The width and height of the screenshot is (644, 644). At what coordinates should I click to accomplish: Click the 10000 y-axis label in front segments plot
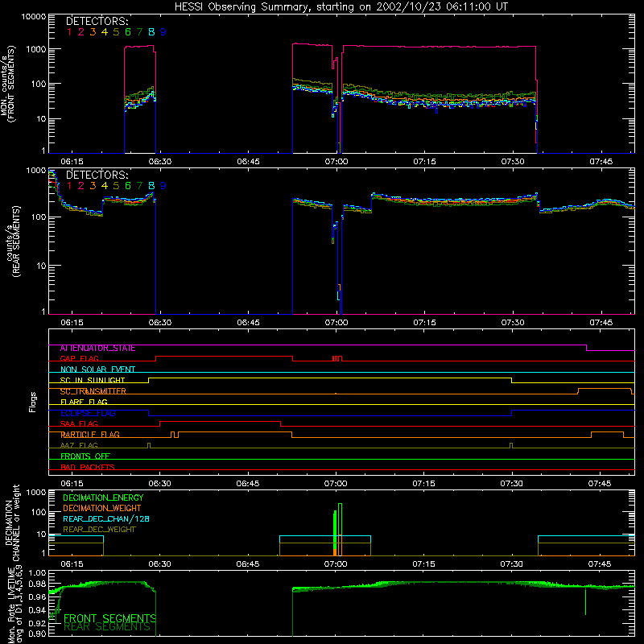point(34,17)
